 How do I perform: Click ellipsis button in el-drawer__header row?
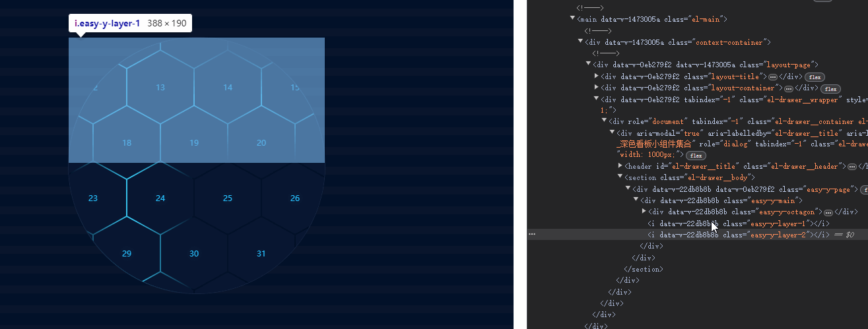click(852, 167)
